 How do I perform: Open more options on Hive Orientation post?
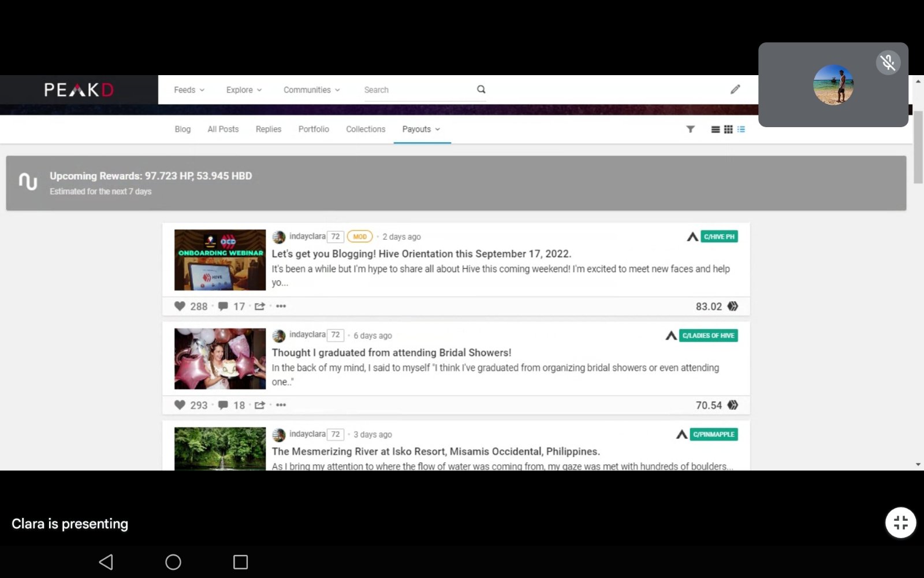point(281,306)
